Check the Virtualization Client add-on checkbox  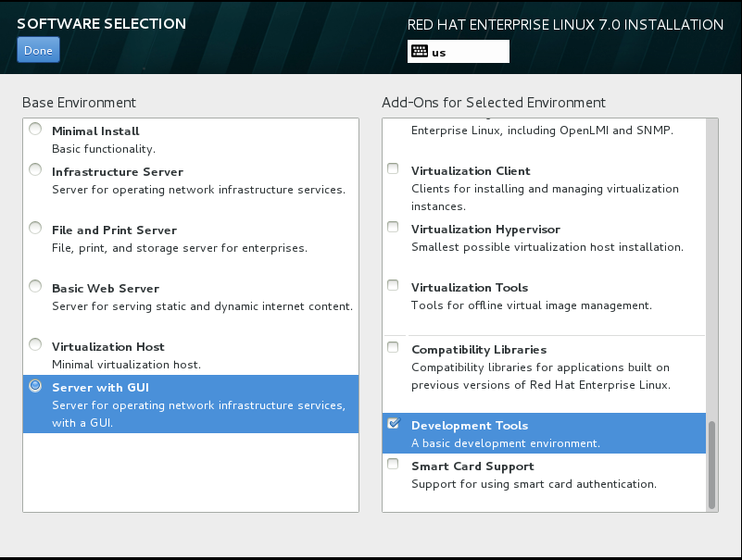pyautogui.click(x=393, y=168)
